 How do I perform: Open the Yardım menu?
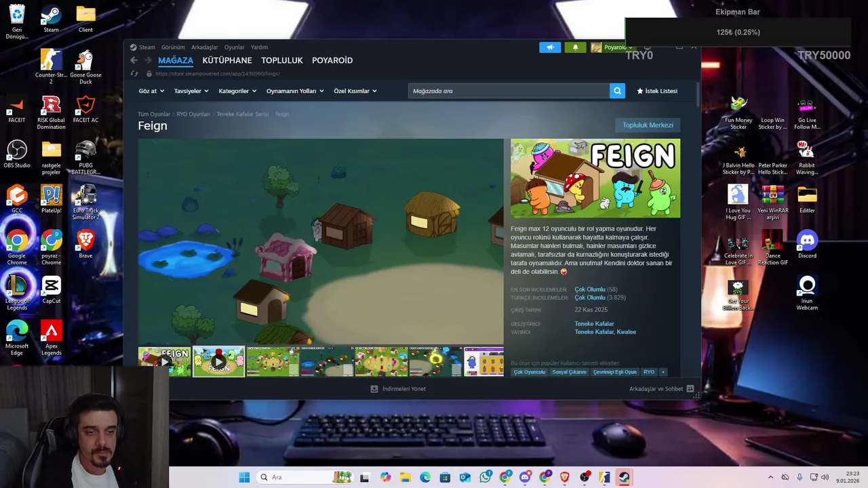click(x=259, y=47)
